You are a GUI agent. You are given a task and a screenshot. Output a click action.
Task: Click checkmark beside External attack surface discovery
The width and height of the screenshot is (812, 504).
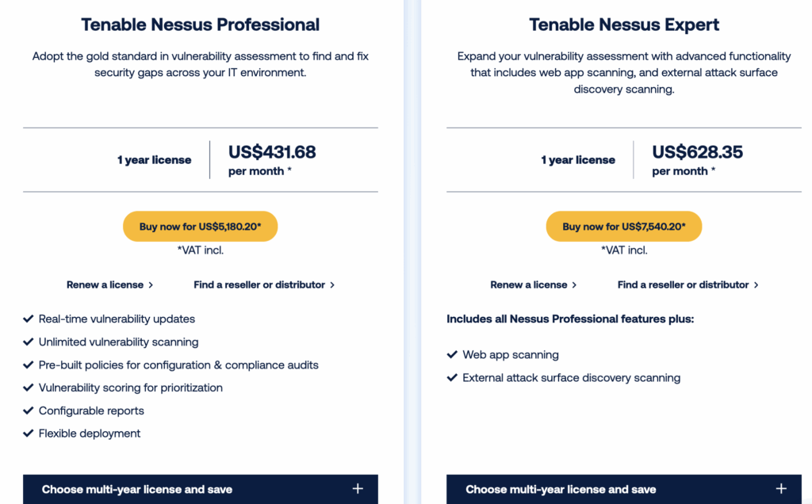click(x=452, y=378)
